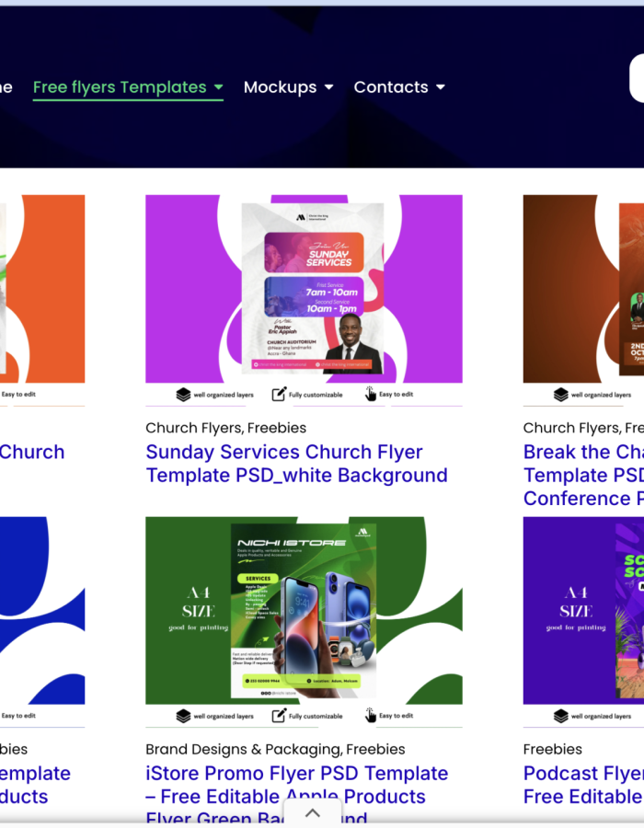Expand the Free flyers Templates dropdown arrow
Screen dimensions: 644x828
coord(219,87)
